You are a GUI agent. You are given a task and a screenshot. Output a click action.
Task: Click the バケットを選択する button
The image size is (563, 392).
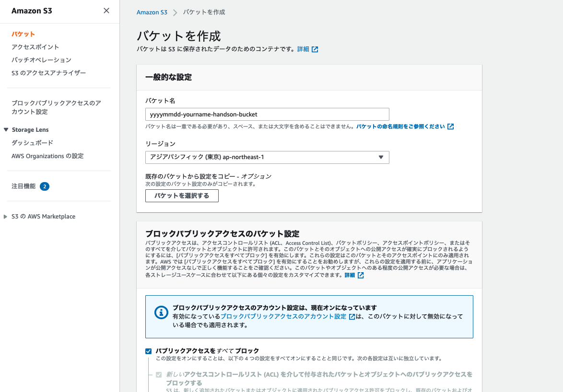(x=182, y=196)
